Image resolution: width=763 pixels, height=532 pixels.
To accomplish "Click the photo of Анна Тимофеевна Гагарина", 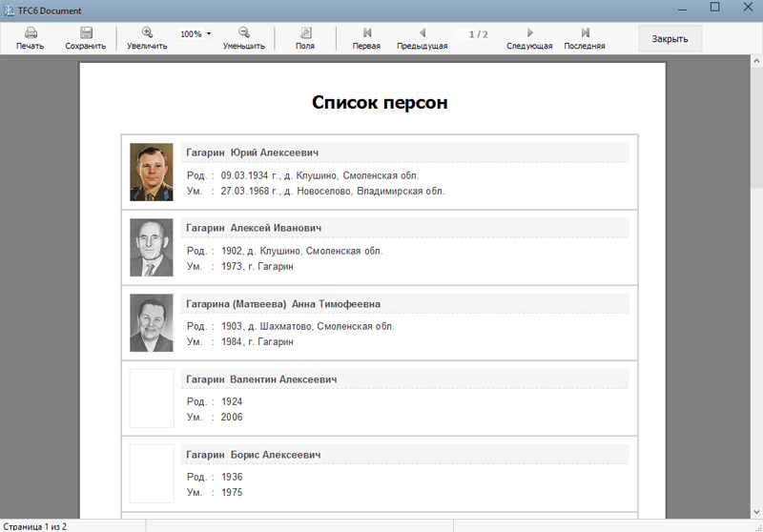I will point(152,322).
